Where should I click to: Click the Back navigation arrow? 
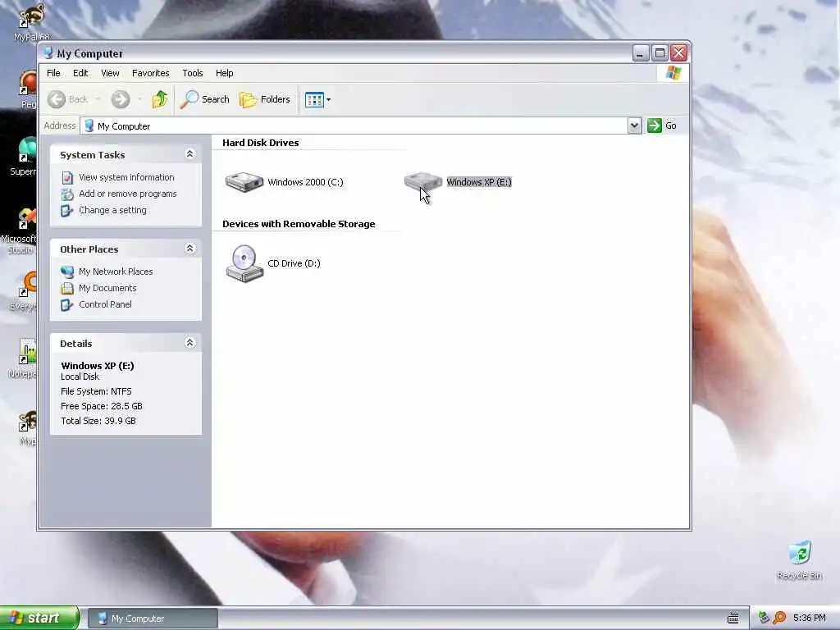coord(57,99)
